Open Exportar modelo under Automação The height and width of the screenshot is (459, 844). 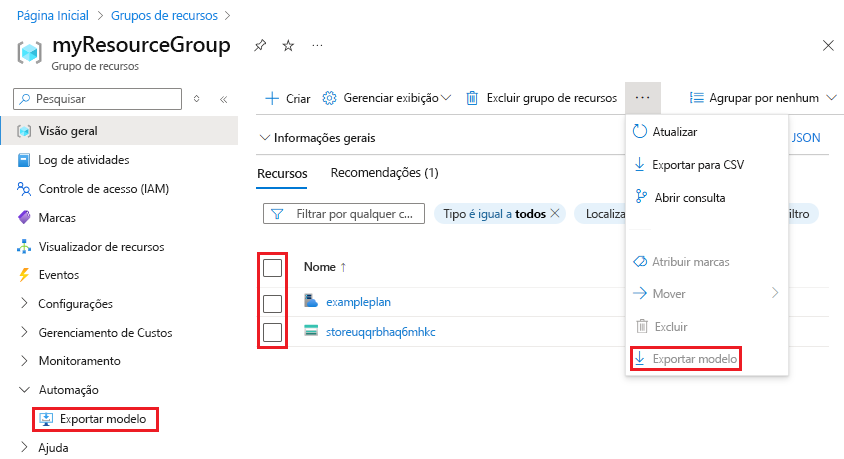[x=95, y=419]
